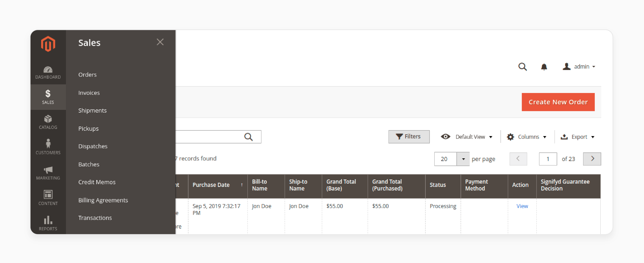Click the current page number field
Image resolution: width=644 pixels, height=263 pixels.
click(x=548, y=159)
